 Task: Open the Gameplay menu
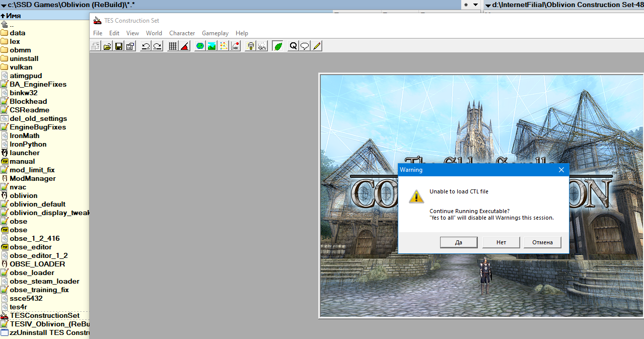215,33
